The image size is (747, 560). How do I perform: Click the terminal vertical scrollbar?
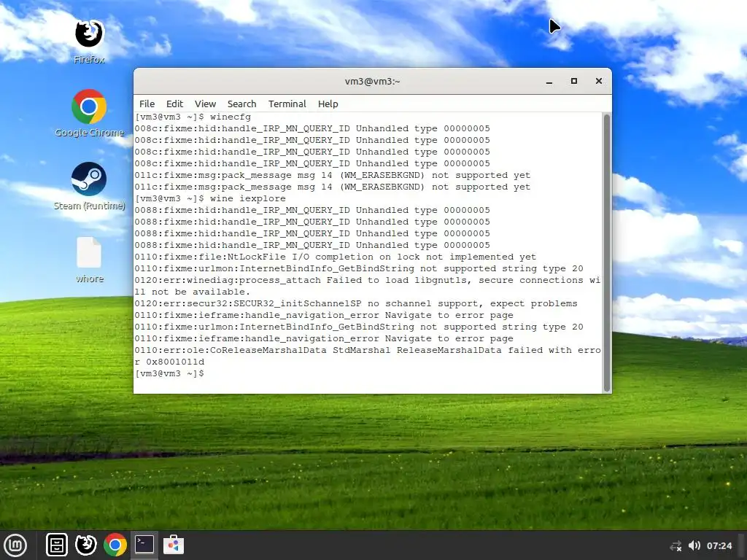coord(607,252)
